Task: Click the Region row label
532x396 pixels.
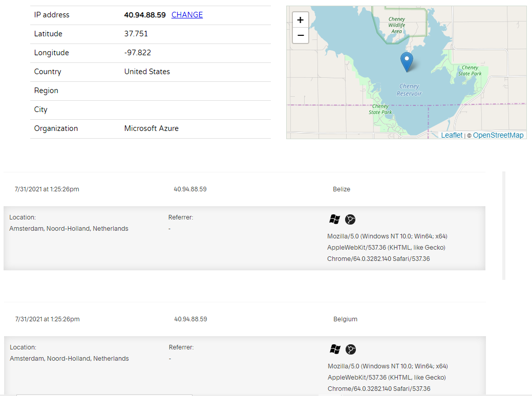Action: [x=46, y=91]
